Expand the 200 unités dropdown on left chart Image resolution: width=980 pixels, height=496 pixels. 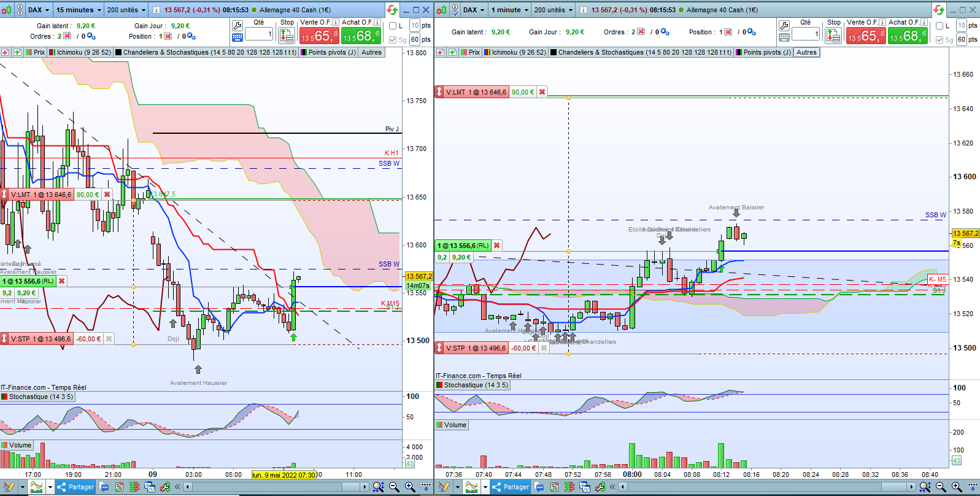click(x=126, y=10)
